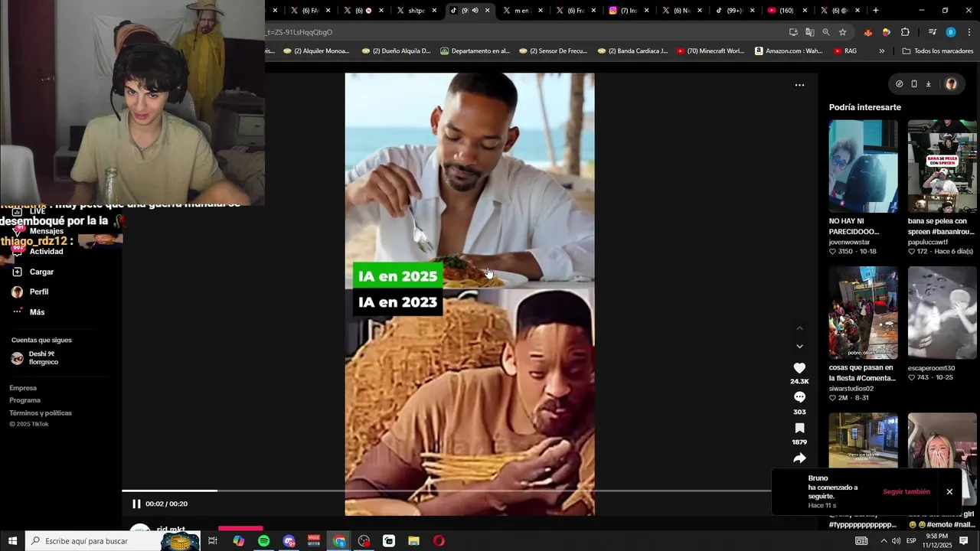The height and width of the screenshot is (551, 980).
Task: Like the video with the heart icon
Action: 799,368
